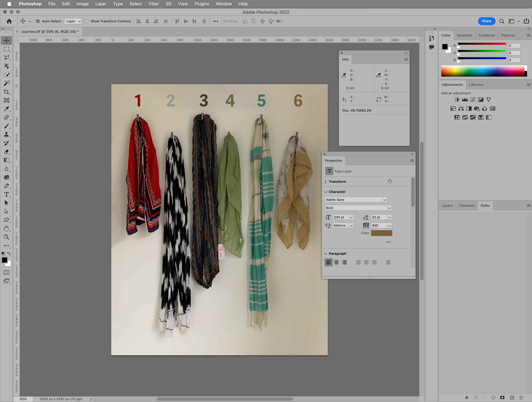Select the Zoom tool

coord(7,237)
